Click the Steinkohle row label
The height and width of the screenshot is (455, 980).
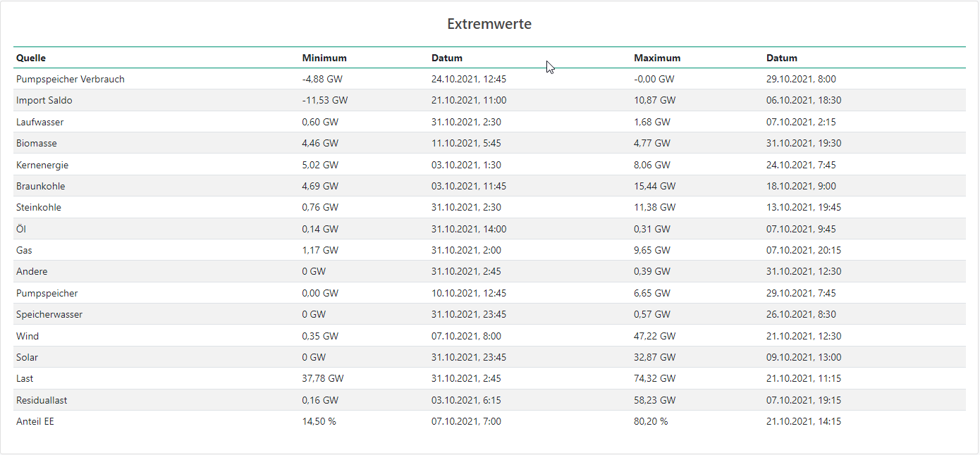pyautogui.click(x=39, y=207)
